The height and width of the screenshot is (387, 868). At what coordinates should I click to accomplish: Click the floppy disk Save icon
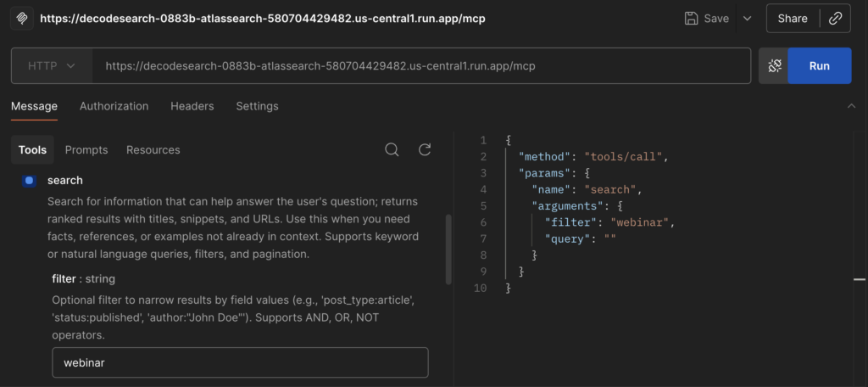coord(692,18)
